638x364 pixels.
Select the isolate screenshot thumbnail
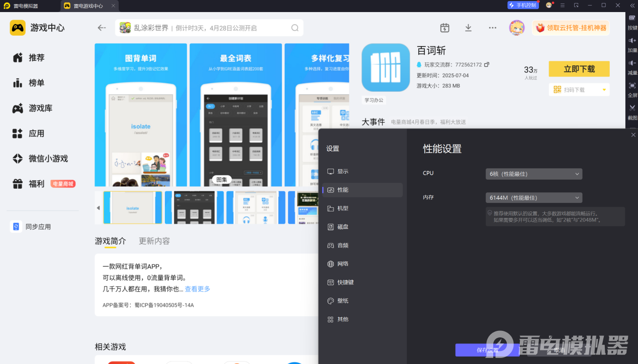[x=133, y=207]
